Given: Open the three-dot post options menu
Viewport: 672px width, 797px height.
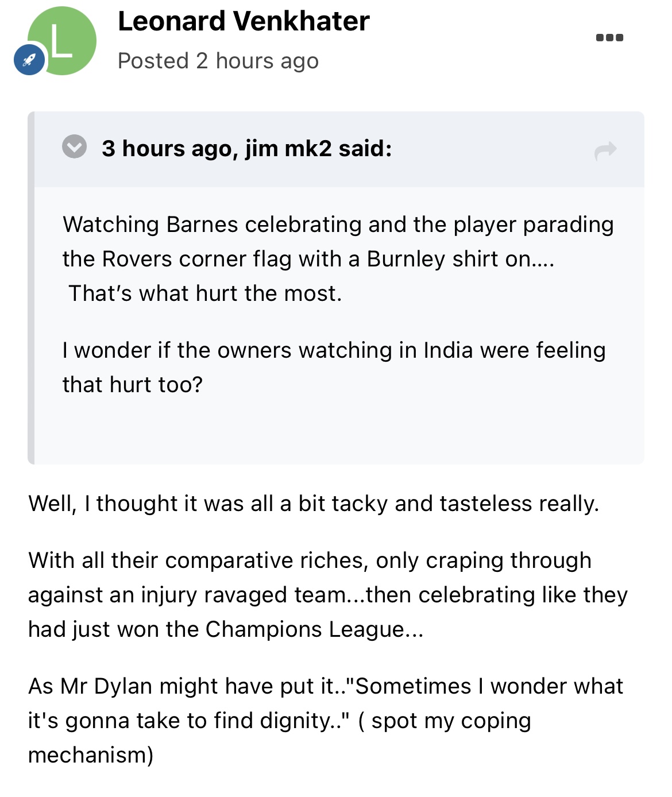Looking at the screenshot, I should pos(609,38).
